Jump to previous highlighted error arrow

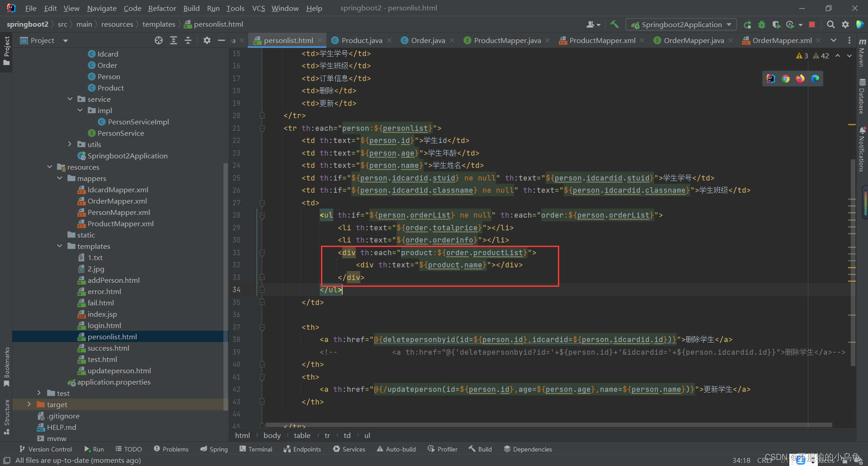click(x=838, y=56)
